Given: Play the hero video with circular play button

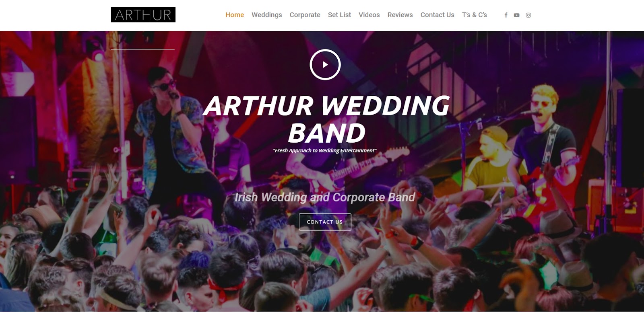Looking at the screenshot, I should pyautogui.click(x=325, y=64).
